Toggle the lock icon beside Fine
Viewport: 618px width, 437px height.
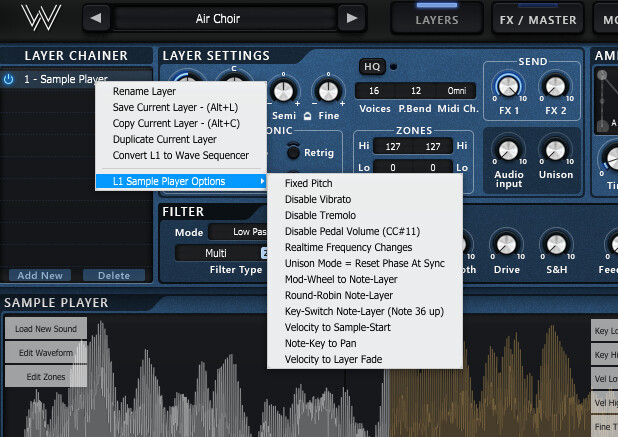[x=307, y=116]
